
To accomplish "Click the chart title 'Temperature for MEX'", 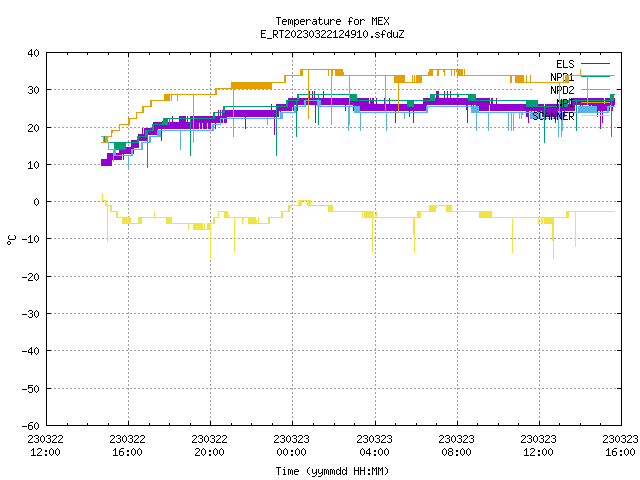I will tap(332, 21).
